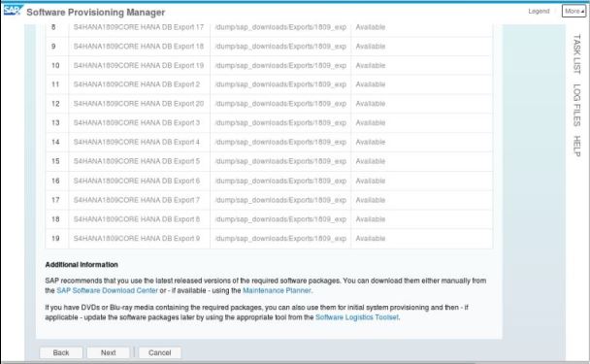The height and width of the screenshot is (364, 590).
Task: Select row 'S4HANA1809CORE HANA DB Export 9'
Action: tap(269, 238)
